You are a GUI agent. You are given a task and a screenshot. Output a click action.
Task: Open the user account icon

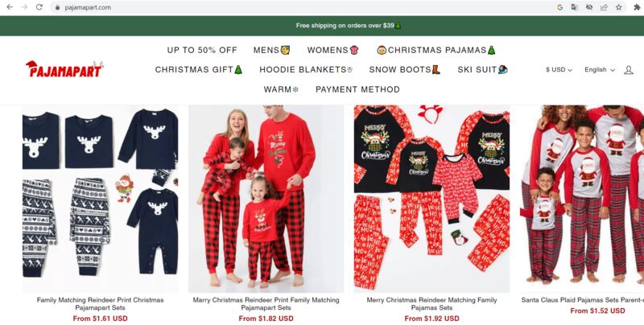(629, 70)
